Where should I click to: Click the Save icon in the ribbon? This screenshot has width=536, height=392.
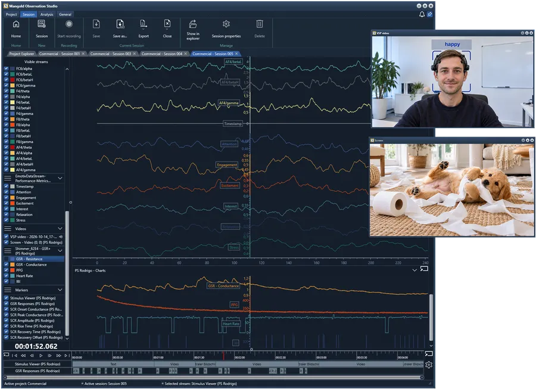pyautogui.click(x=96, y=24)
